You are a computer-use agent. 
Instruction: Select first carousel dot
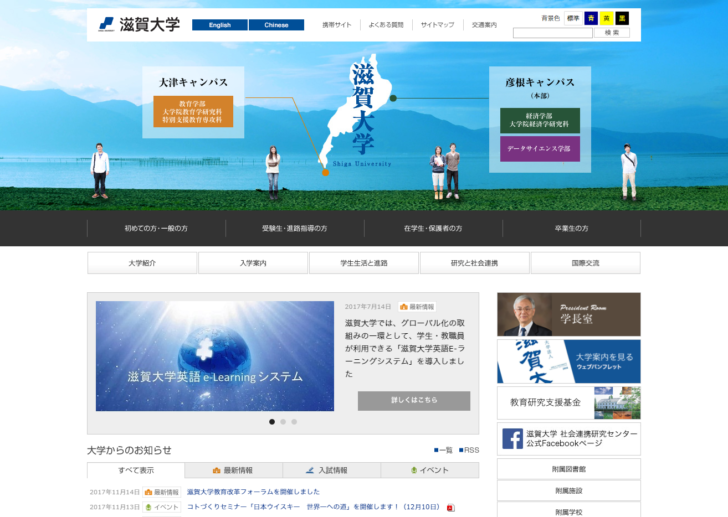(272, 422)
